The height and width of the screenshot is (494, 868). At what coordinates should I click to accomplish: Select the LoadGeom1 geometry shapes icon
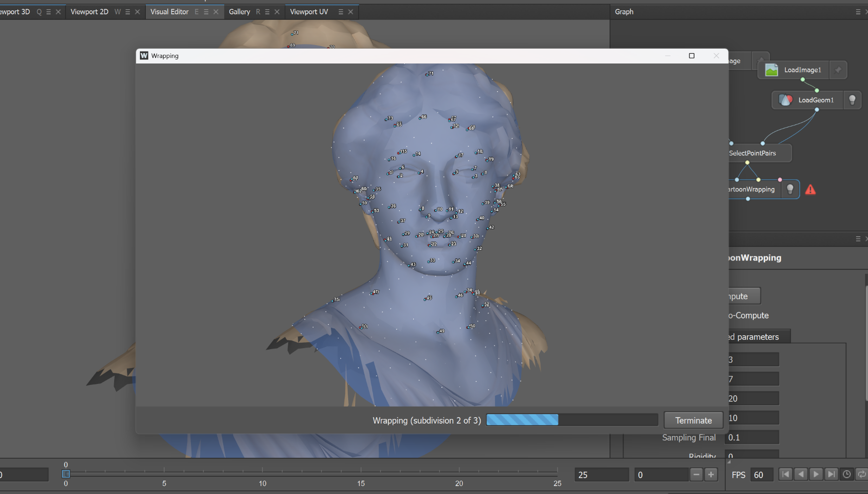(786, 100)
